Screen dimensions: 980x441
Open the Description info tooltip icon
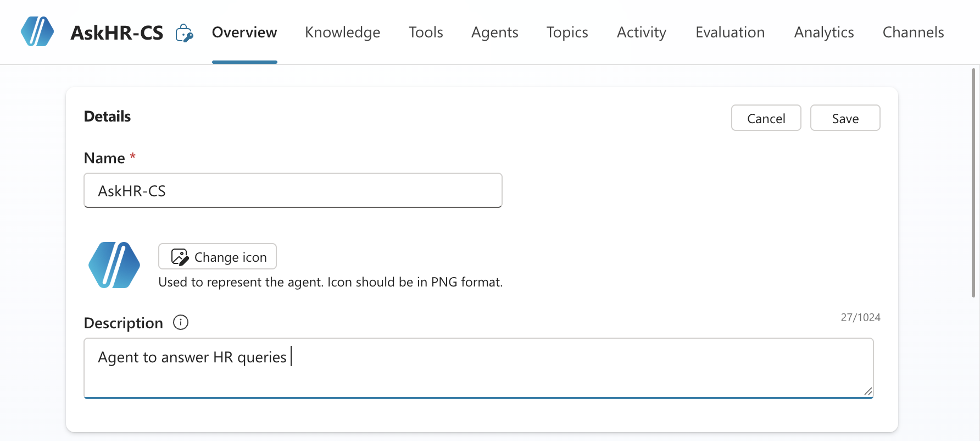coord(181,323)
